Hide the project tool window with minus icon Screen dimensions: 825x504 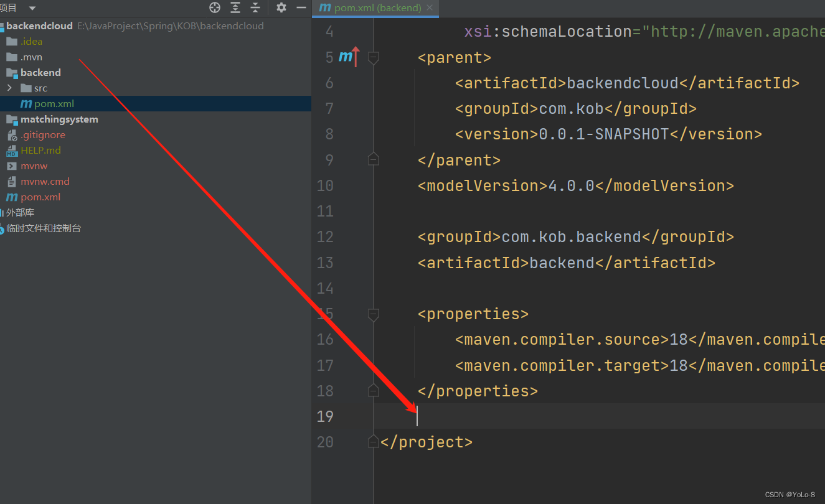pyautogui.click(x=301, y=7)
